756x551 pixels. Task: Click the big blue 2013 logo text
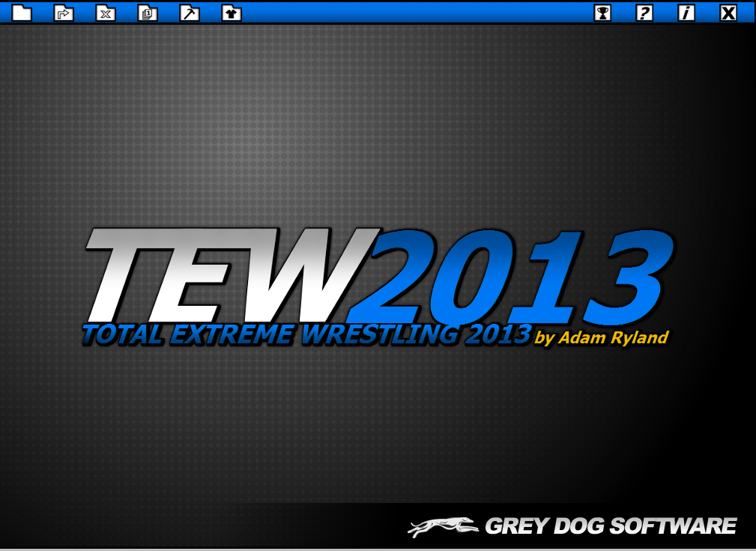[517, 274]
